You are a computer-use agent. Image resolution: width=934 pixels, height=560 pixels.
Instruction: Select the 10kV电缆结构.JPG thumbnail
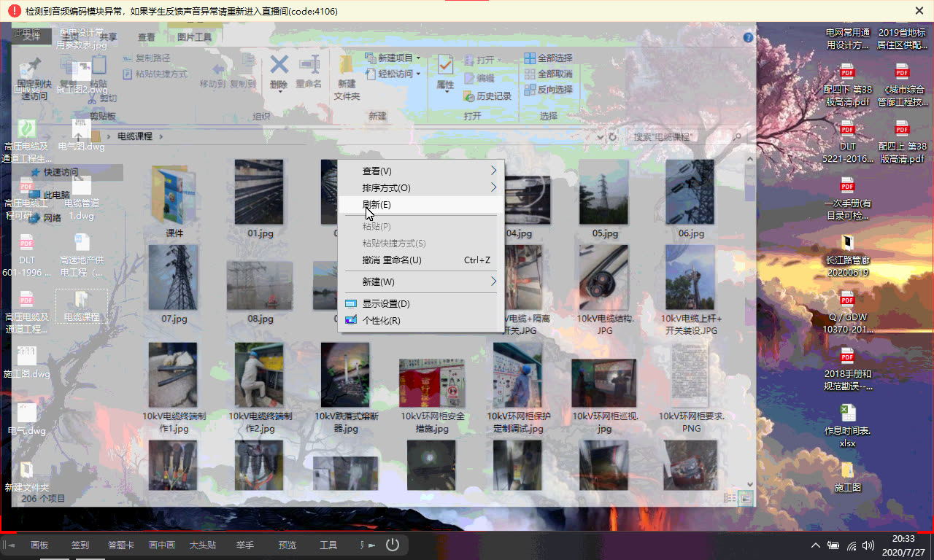(x=604, y=277)
